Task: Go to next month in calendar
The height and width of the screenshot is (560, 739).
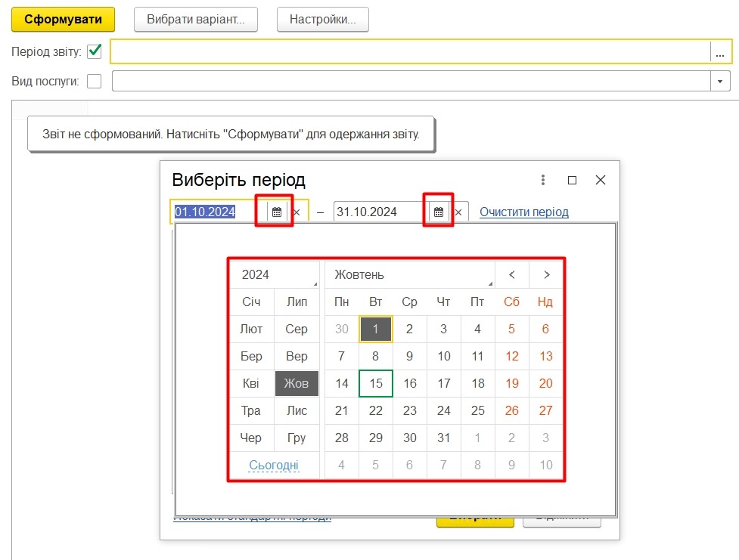Action: [546, 275]
